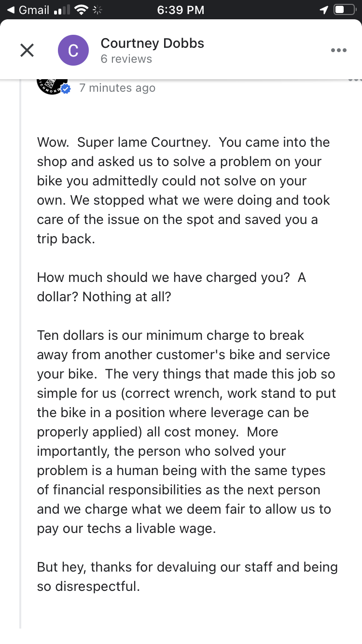
Task: Tap the shop's round black logo avatar
Action: [x=51, y=85]
